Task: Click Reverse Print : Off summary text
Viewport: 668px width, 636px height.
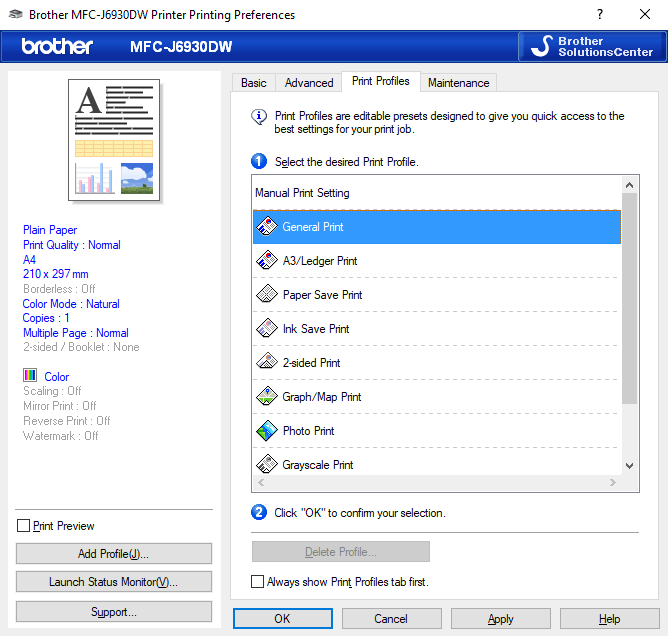Action: tap(67, 421)
